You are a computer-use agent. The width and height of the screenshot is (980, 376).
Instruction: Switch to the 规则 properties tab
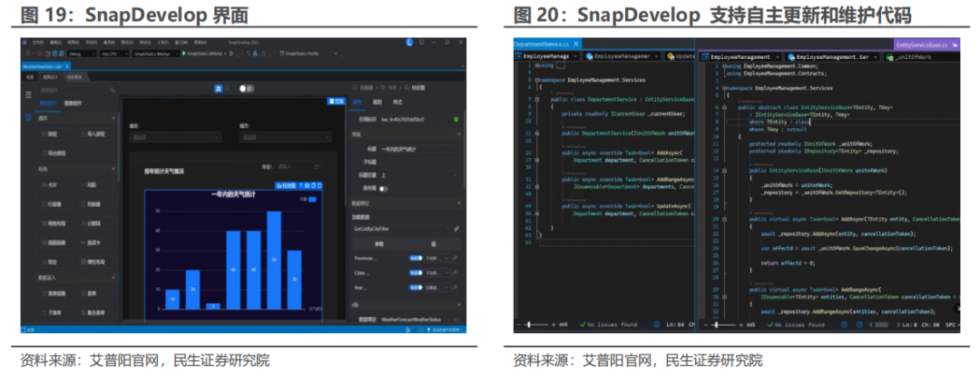pyautogui.click(x=377, y=102)
